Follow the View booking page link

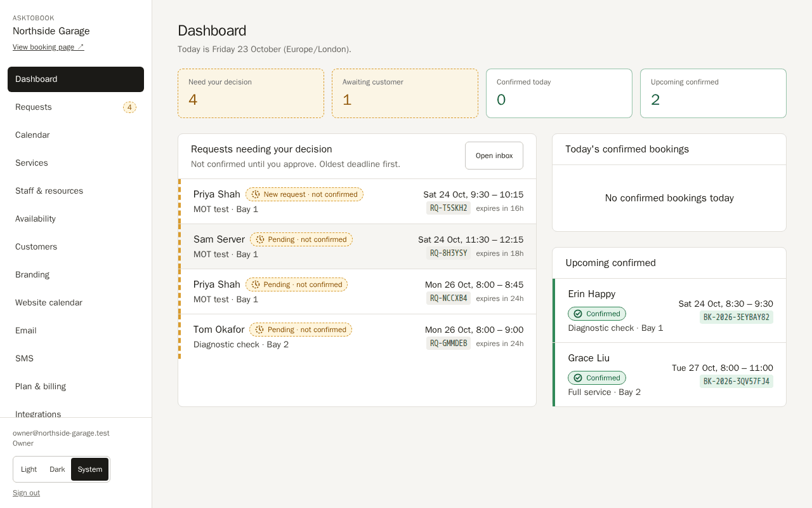tap(48, 47)
